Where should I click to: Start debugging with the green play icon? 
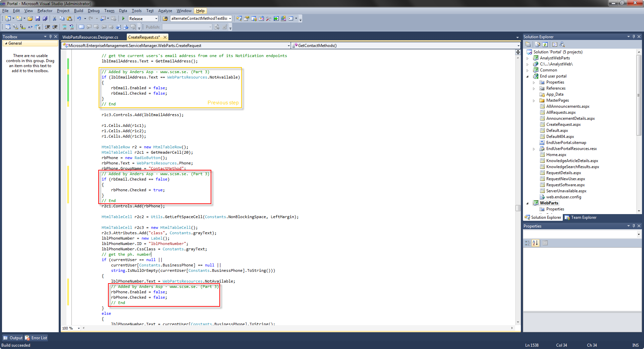pos(123,18)
